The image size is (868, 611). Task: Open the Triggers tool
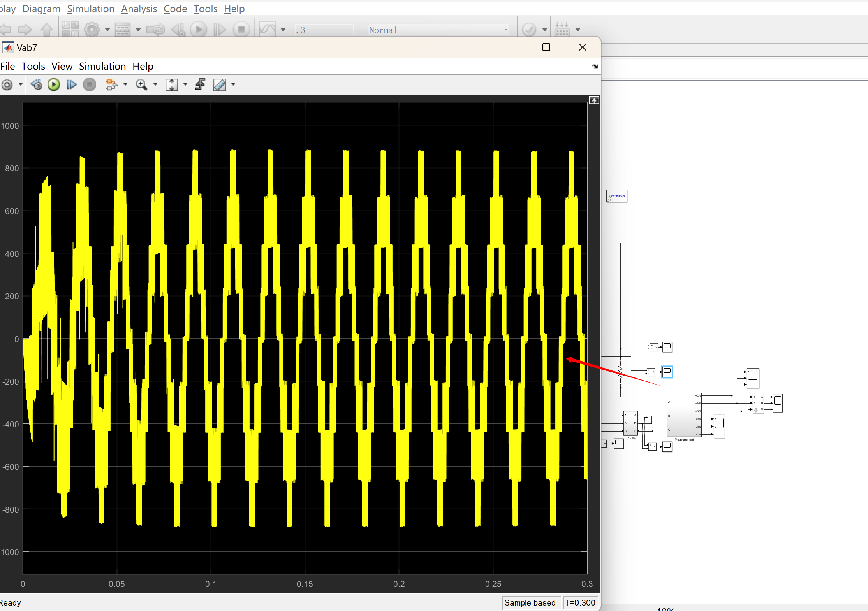click(x=200, y=84)
